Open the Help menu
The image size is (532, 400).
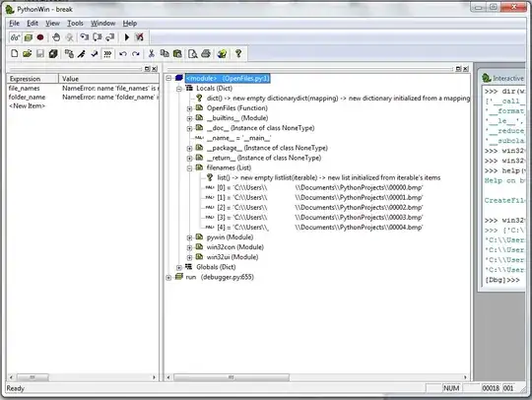130,24
